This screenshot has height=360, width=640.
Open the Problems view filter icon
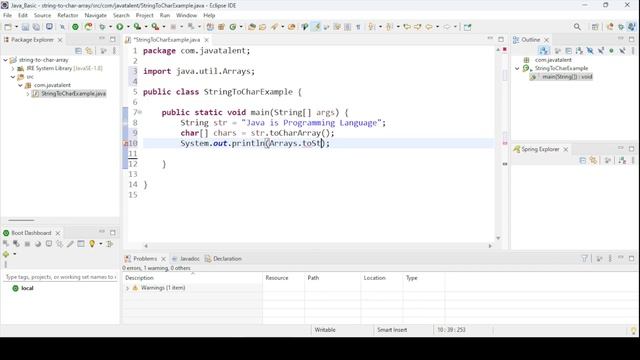584,259
